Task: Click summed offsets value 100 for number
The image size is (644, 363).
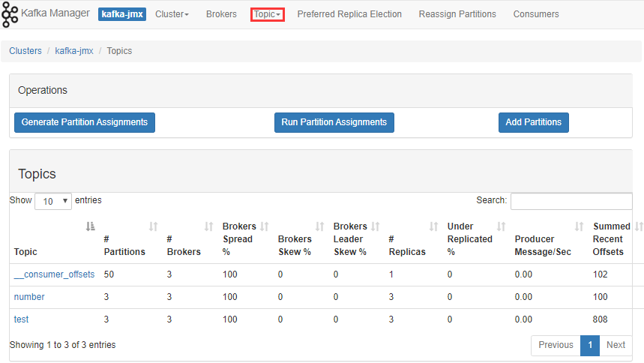Action: (600, 297)
